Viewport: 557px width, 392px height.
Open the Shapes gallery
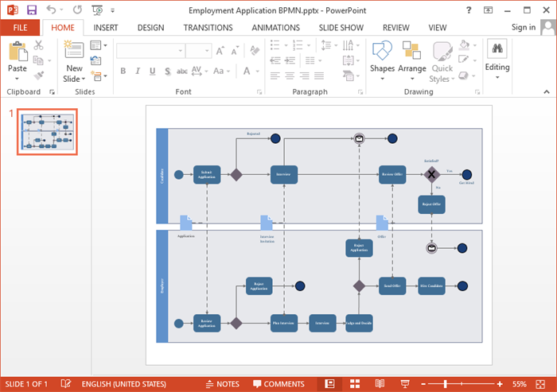(x=382, y=57)
